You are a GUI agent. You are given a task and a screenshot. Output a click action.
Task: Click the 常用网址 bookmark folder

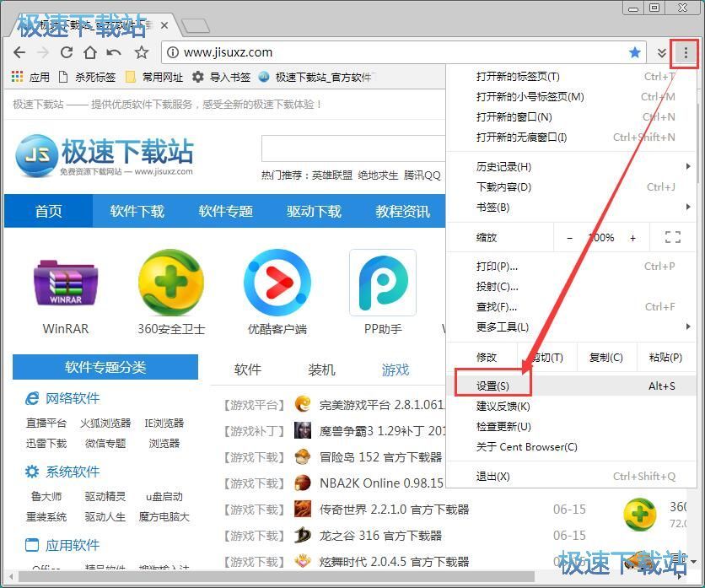[x=154, y=78]
